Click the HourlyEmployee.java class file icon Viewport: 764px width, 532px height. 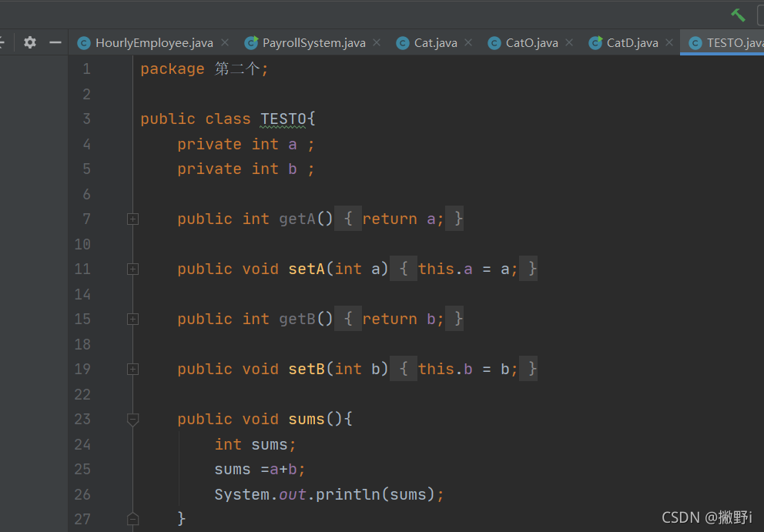click(x=84, y=43)
